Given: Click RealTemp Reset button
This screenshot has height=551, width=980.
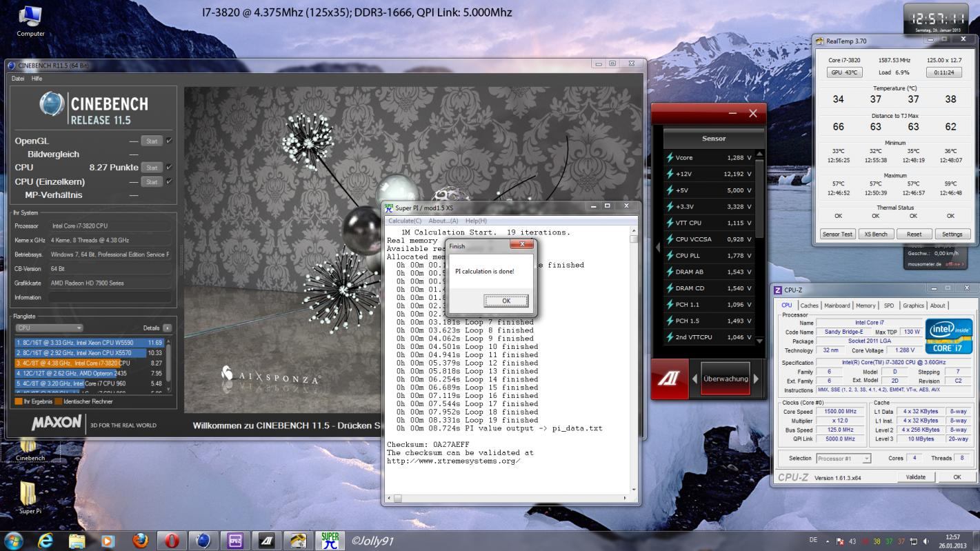Looking at the screenshot, I should [914, 234].
